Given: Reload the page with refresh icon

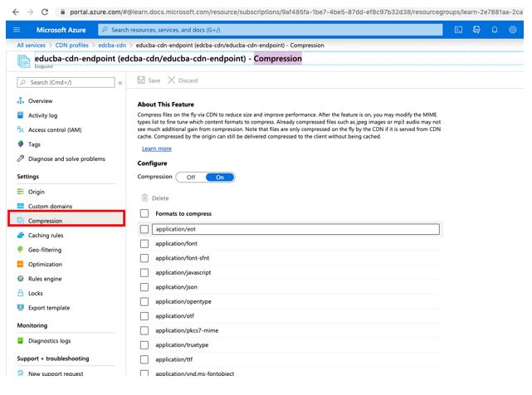Looking at the screenshot, I should (45, 12).
